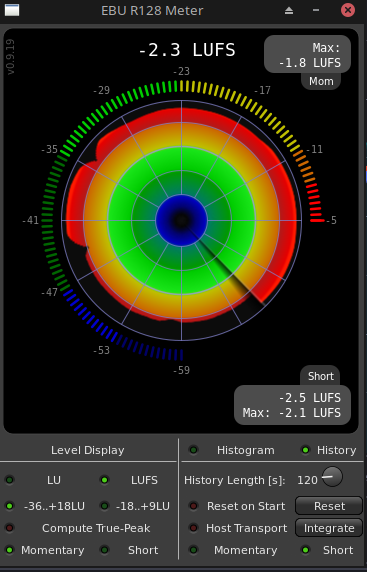
Task: Select Momentary under Level Display
Action: point(45,550)
